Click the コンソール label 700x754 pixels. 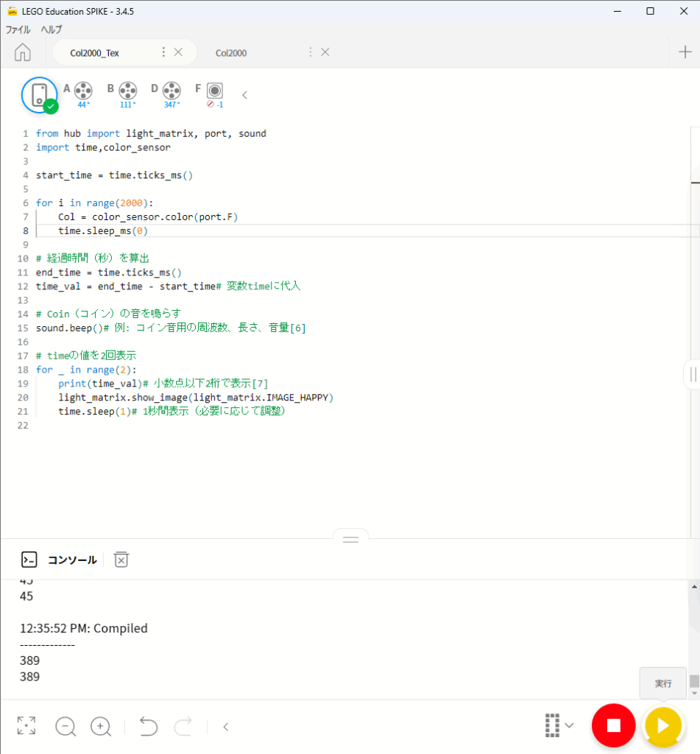[72, 560]
